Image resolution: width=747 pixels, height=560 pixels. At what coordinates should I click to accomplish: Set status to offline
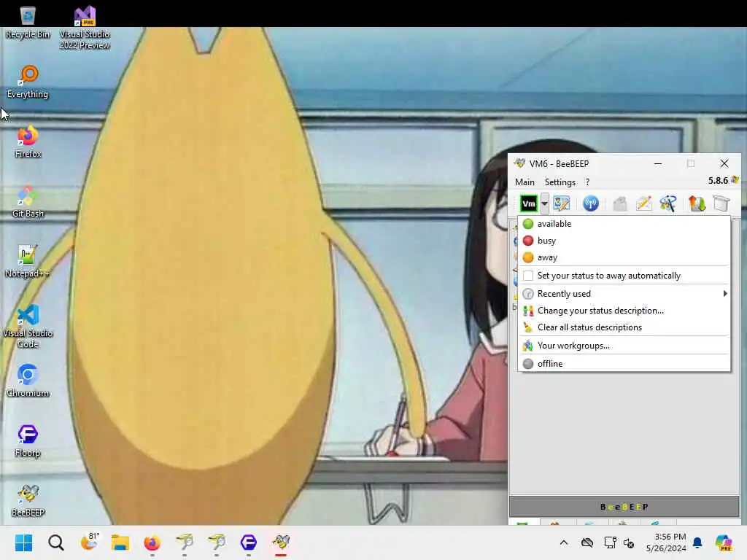[624, 364]
